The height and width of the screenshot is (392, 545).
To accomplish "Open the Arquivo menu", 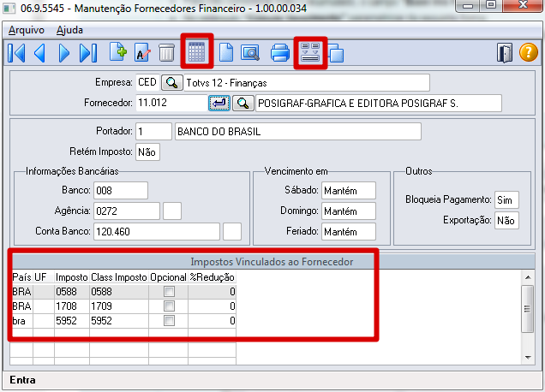I will [27, 30].
